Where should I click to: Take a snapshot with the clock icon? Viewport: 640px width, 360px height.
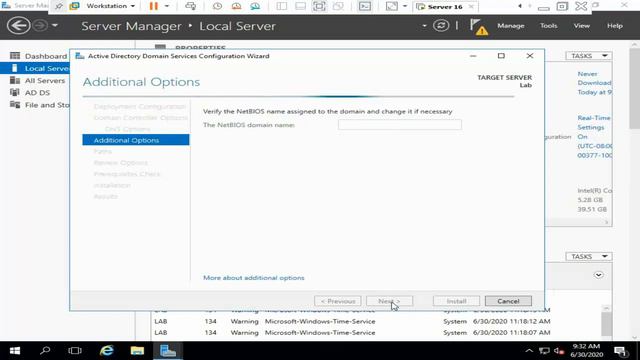click(217, 6)
